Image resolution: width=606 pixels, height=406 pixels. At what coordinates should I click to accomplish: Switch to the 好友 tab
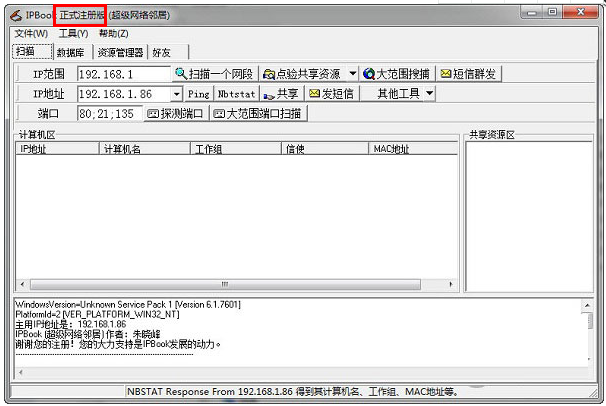click(168, 52)
